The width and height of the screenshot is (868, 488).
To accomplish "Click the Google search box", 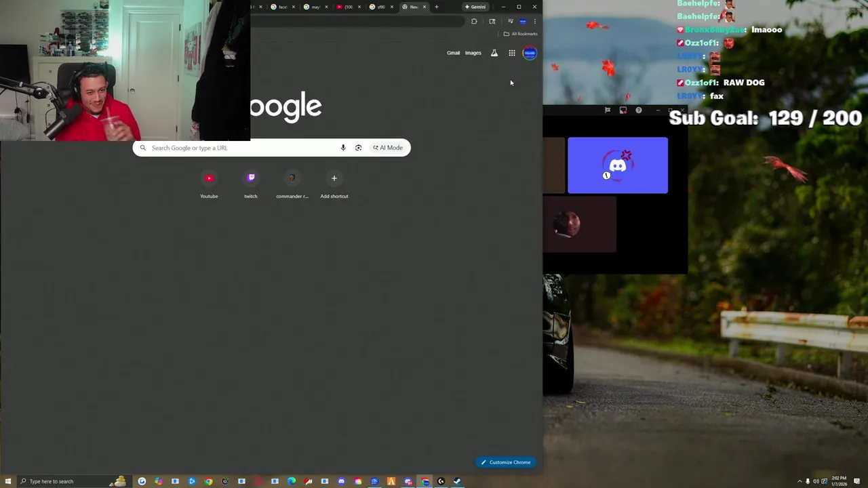I will pos(271,148).
